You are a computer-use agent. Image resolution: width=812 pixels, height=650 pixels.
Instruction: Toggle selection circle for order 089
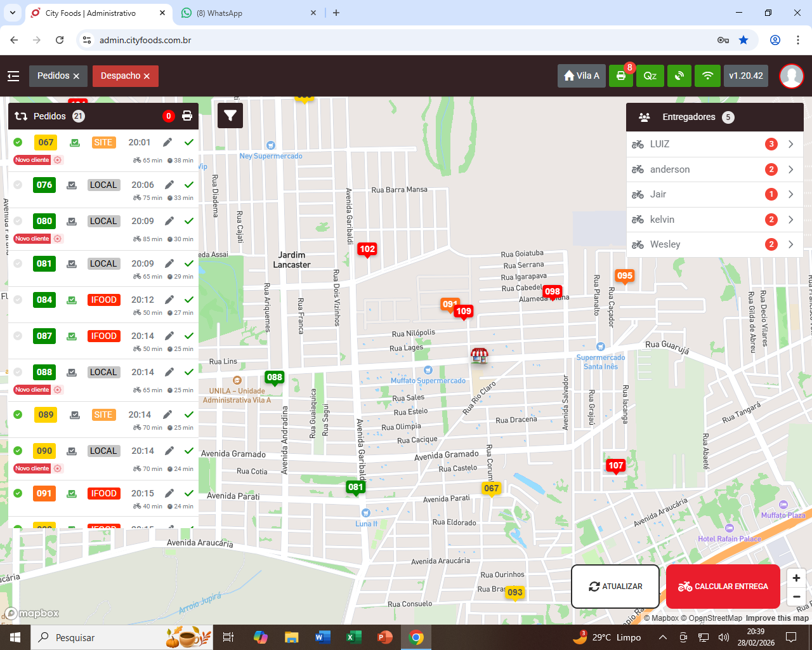pyautogui.click(x=18, y=415)
